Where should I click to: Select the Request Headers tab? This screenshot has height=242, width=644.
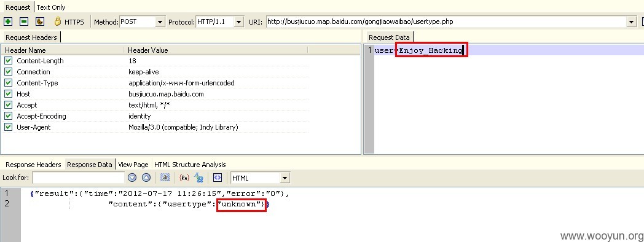[31, 37]
